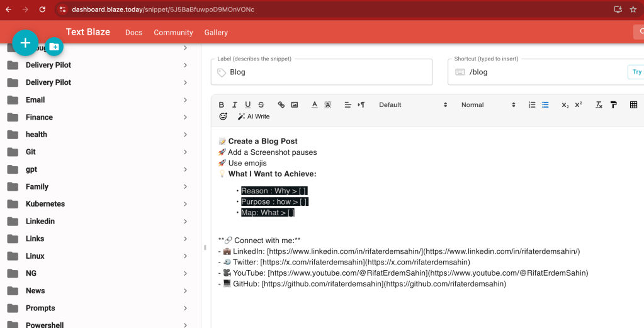644x328 pixels.
Task: Open the text color picker
Action: coord(315,105)
